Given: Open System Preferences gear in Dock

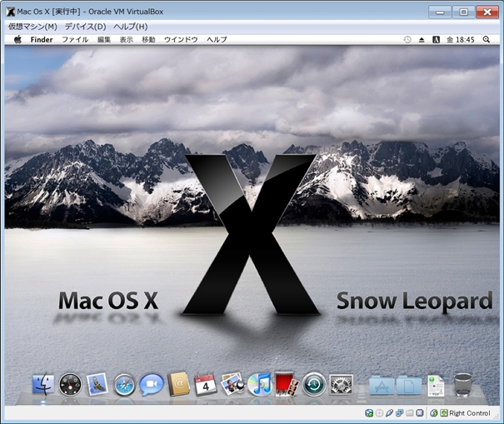Looking at the screenshot, I should pos(341,385).
